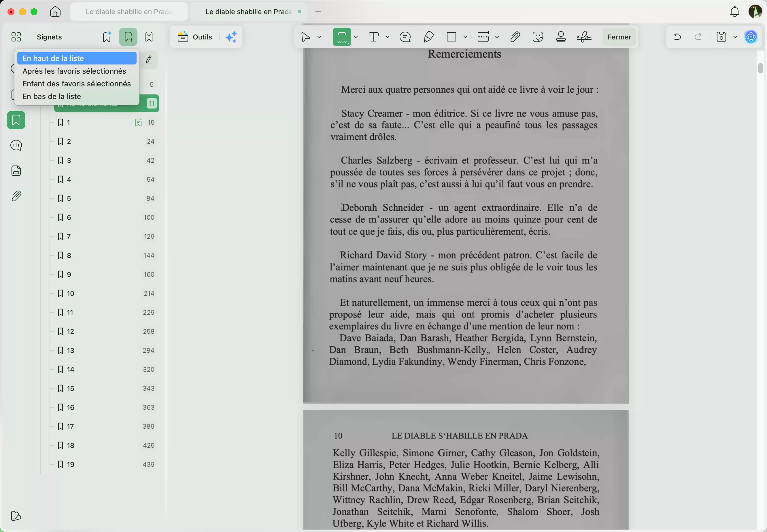Open the comments panel in sidebar
Image resolution: width=767 pixels, height=532 pixels.
point(16,145)
